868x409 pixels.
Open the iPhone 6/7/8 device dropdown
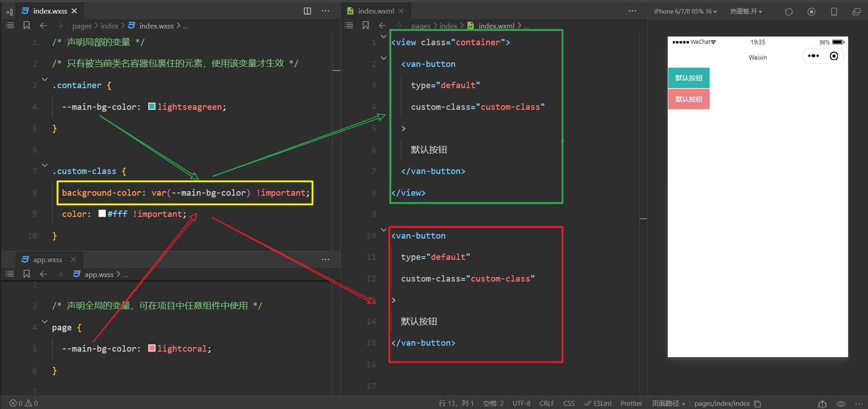[x=685, y=11]
